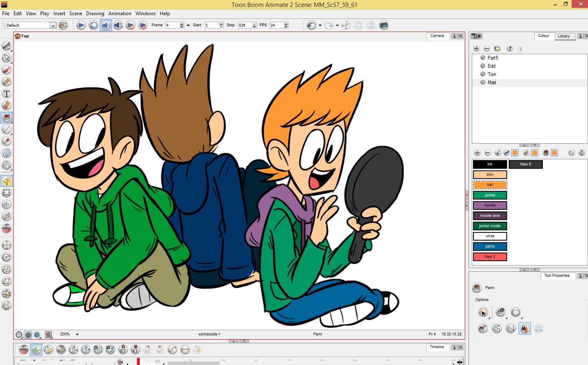The height and width of the screenshot is (365, 588).
Task: Click Delete Keyframe button in timeline toolbar
Action: point(136,350)
